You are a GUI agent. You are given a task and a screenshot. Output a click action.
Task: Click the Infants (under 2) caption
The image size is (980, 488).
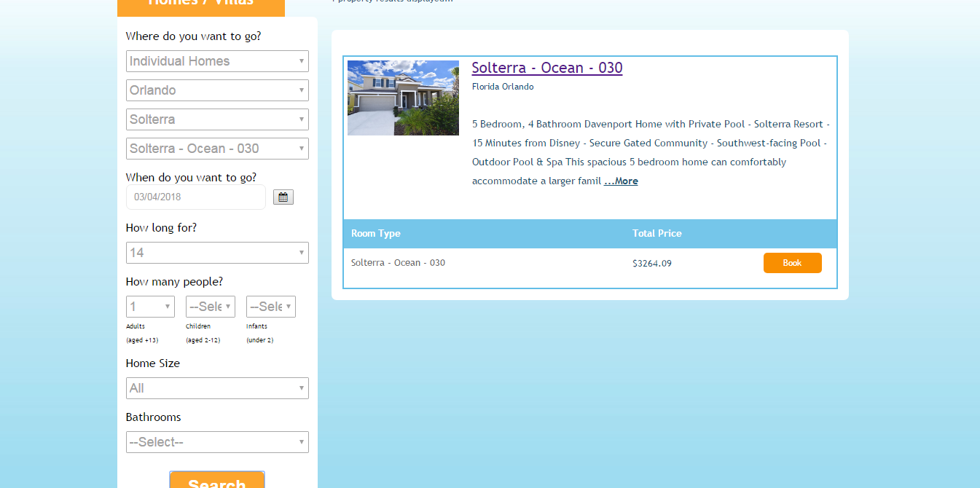click(x=259, y=334)
